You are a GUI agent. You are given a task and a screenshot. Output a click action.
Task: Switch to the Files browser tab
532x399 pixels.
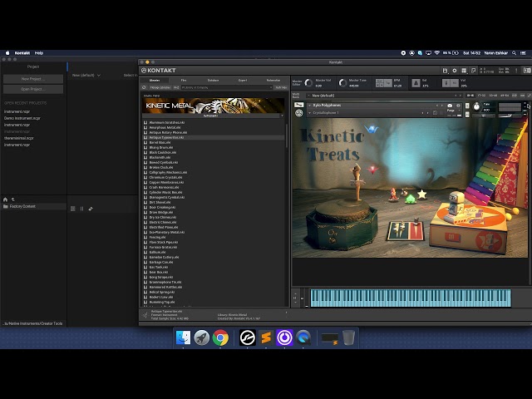pos(184,81)
